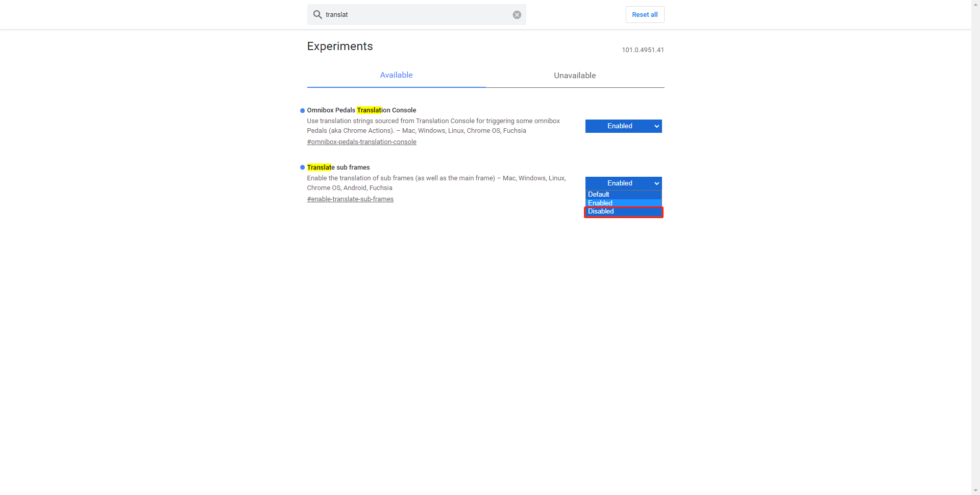Open the Translate sub frames dropdown
Viewport: 980px width, 495px height.
coord(623,183)
